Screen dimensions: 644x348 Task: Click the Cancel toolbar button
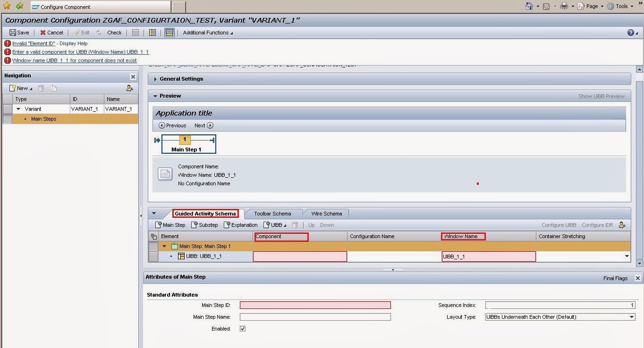51,33
